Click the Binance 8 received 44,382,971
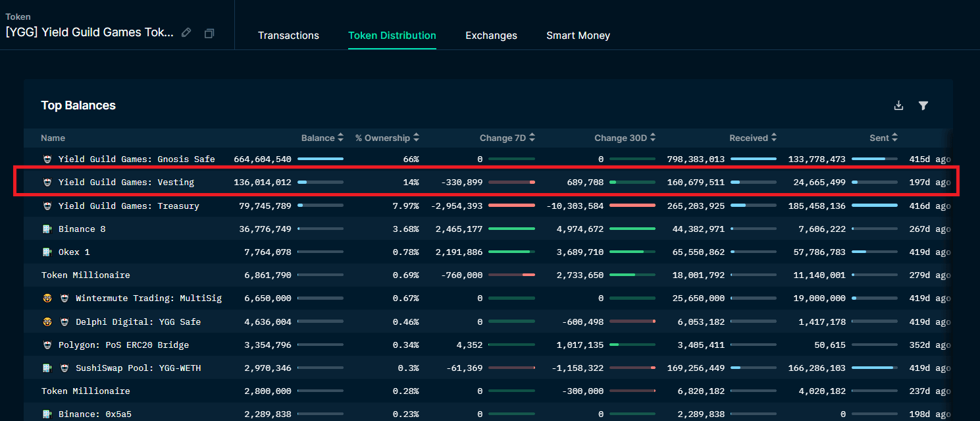The height and width of the screenshot is (421, 980). [x=699, y=229]
